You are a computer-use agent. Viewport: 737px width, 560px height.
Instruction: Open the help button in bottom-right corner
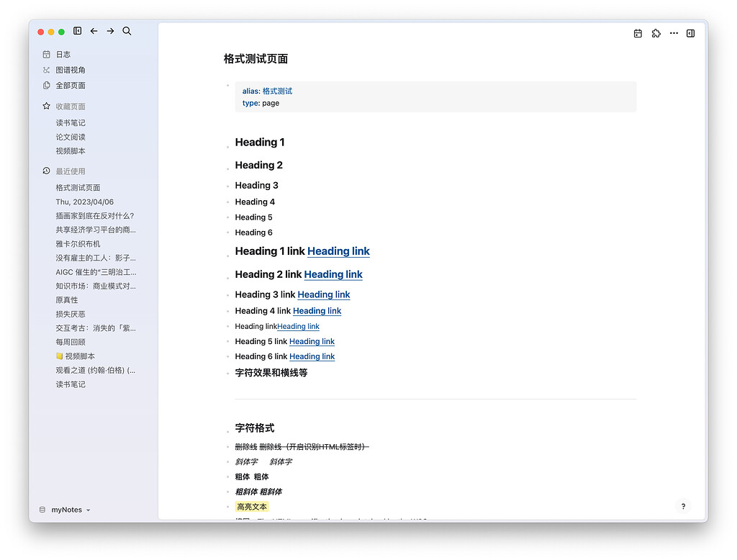[682, 506]
